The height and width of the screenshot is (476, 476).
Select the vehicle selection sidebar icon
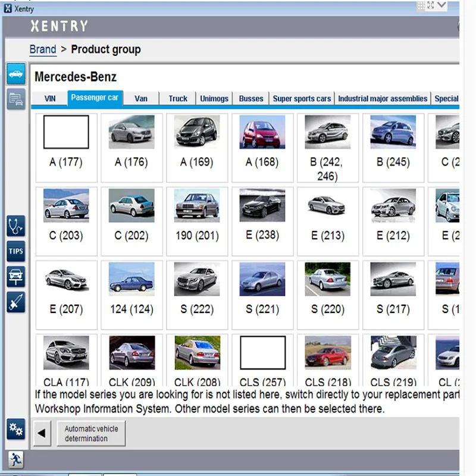16,74
